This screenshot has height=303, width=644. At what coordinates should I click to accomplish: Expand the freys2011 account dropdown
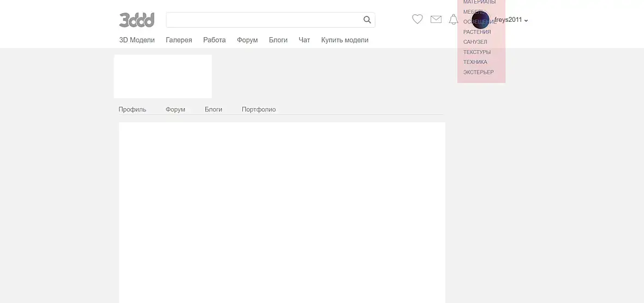pos(511,20)
